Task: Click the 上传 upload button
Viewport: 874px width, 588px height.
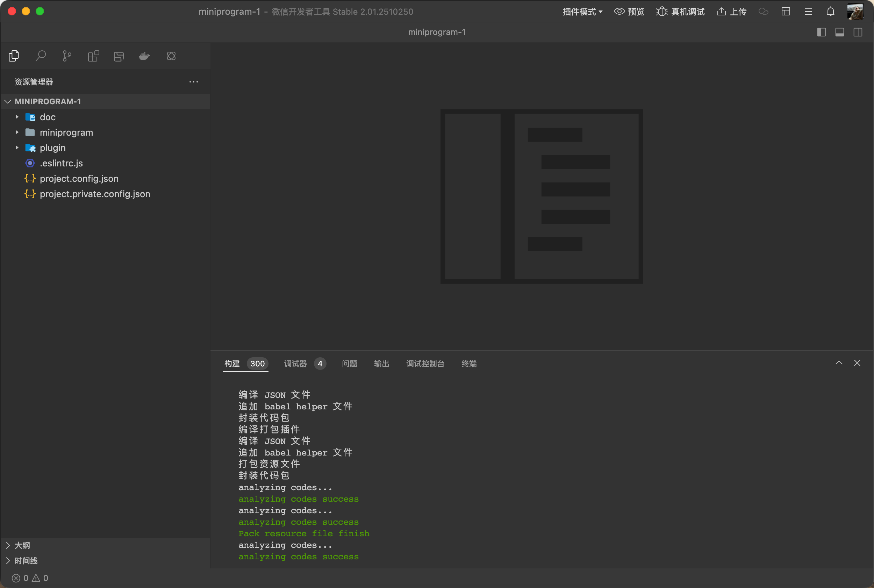Action: point(731,12)
